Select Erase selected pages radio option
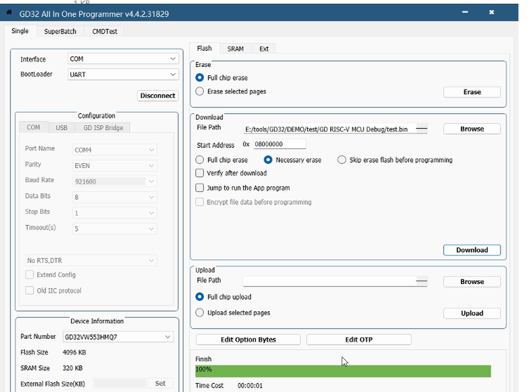532x392 pixels. [200, 92]
